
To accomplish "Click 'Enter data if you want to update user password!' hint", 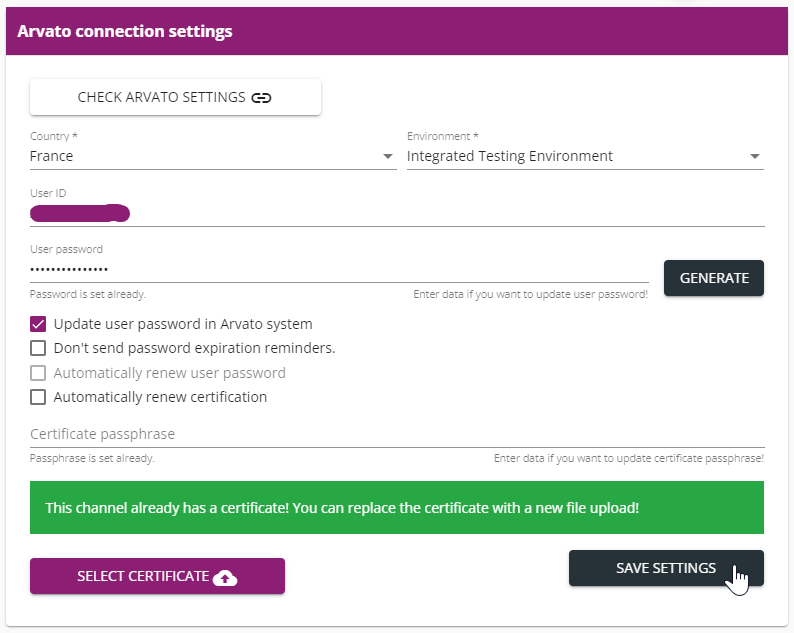I will (x=530, y=294).
